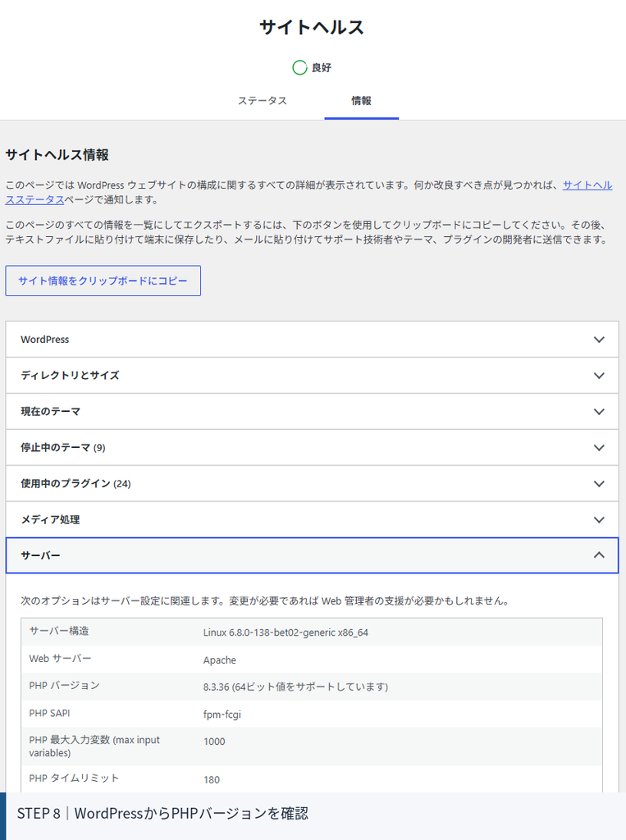The width and height of the screenshot is (626, 840).
Task: Click the server options description sentence
Action: click(x=265, y=601)
